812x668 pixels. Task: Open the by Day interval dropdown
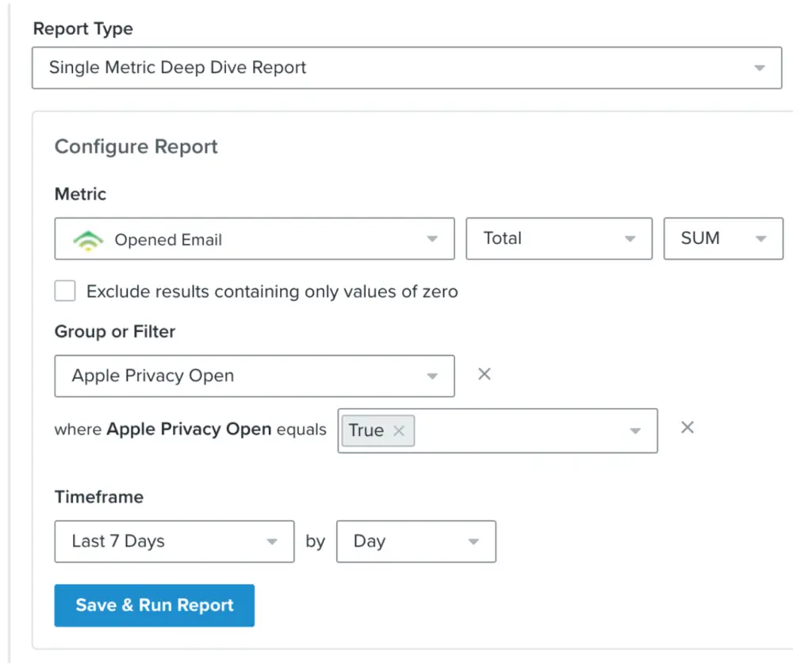click(x=416, y=541)
